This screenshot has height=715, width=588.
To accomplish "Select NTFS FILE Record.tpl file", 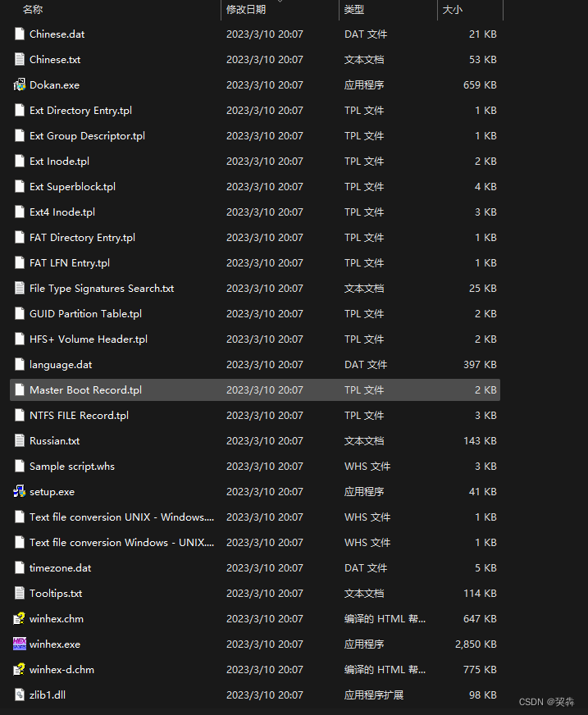I will [x=79, y=415].
